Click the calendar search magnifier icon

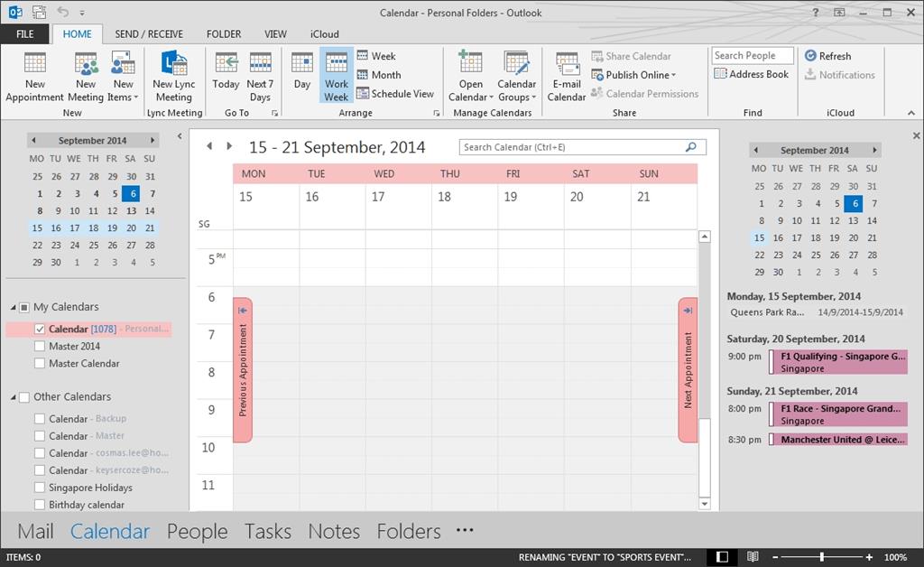691,147
